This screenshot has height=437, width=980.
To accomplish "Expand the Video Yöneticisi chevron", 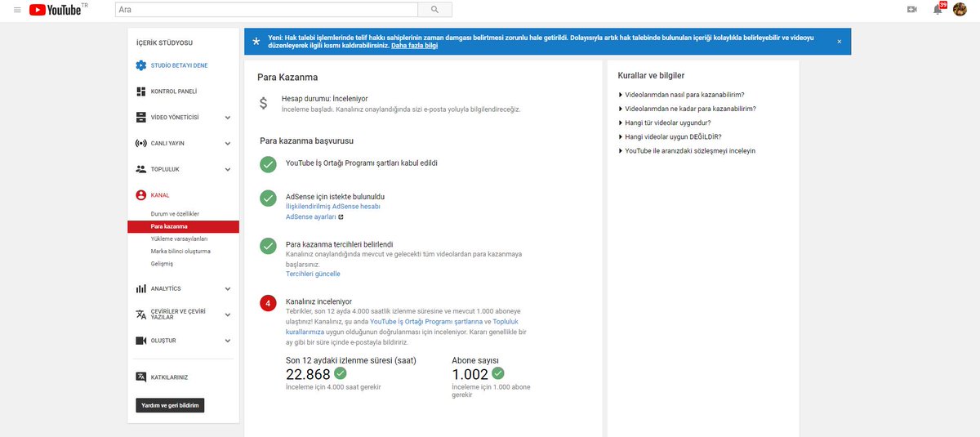I will pyautogui.click(x=228, y=118).
